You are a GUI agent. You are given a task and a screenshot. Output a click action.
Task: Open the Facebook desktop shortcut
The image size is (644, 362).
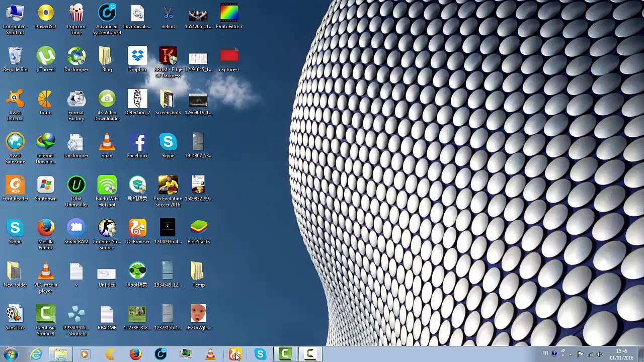pyautogui.click(x=137, y=146)
